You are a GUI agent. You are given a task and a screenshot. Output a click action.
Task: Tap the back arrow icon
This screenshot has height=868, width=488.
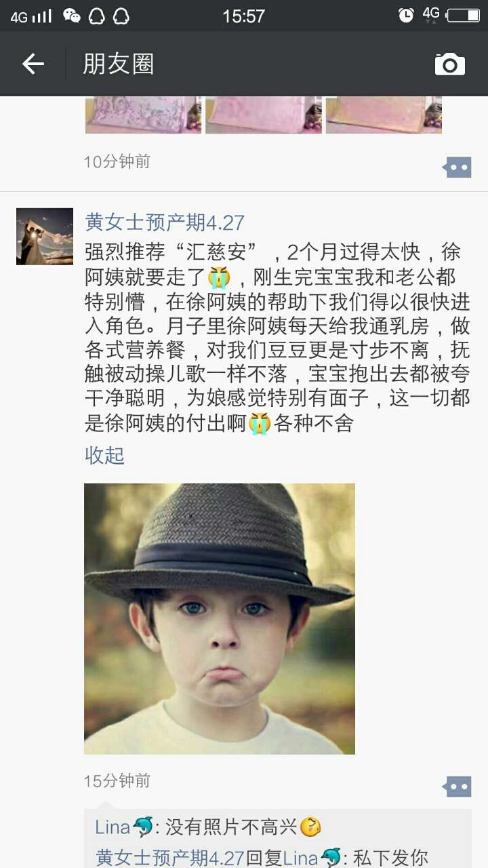pos(33,64)
